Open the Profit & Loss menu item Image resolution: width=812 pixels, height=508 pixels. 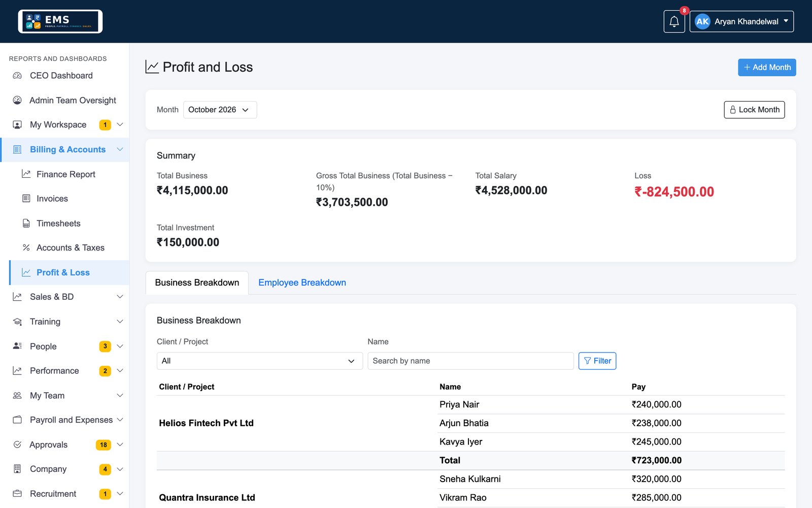(70, 273)
